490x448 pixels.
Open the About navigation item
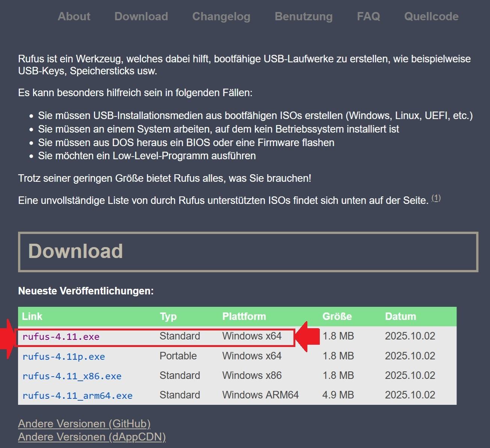click(74, 17)
